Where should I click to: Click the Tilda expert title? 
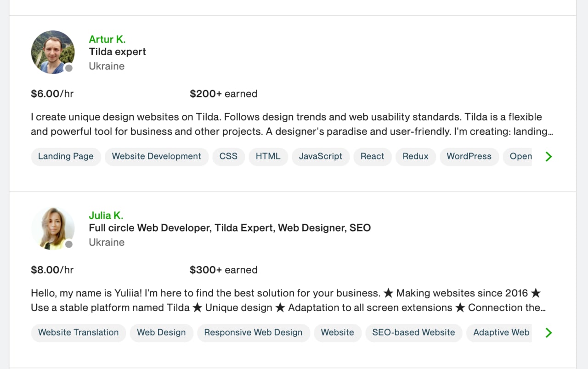pos(118,52)
